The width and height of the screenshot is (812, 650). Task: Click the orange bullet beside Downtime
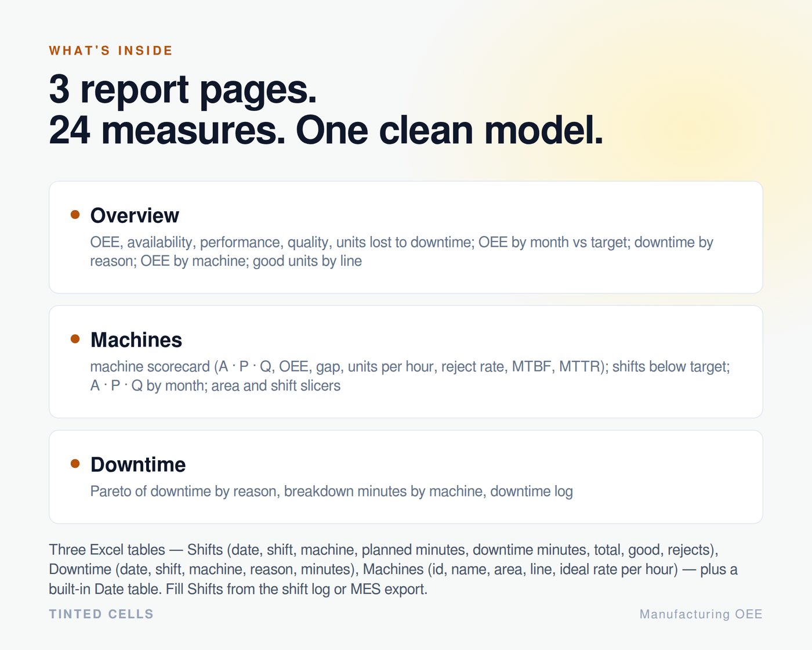click(75, 463)
